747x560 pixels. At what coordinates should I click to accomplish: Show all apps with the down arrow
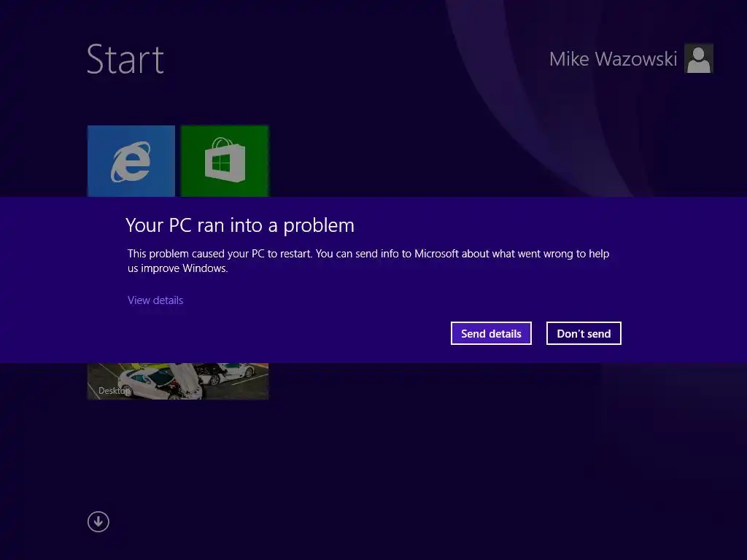click(x=98, y=521)
